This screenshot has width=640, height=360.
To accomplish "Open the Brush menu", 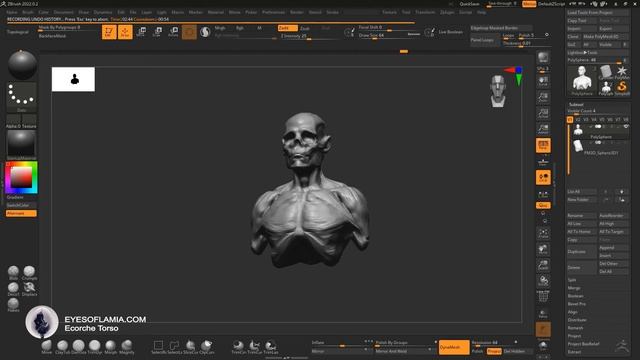I will click(28, 12).
